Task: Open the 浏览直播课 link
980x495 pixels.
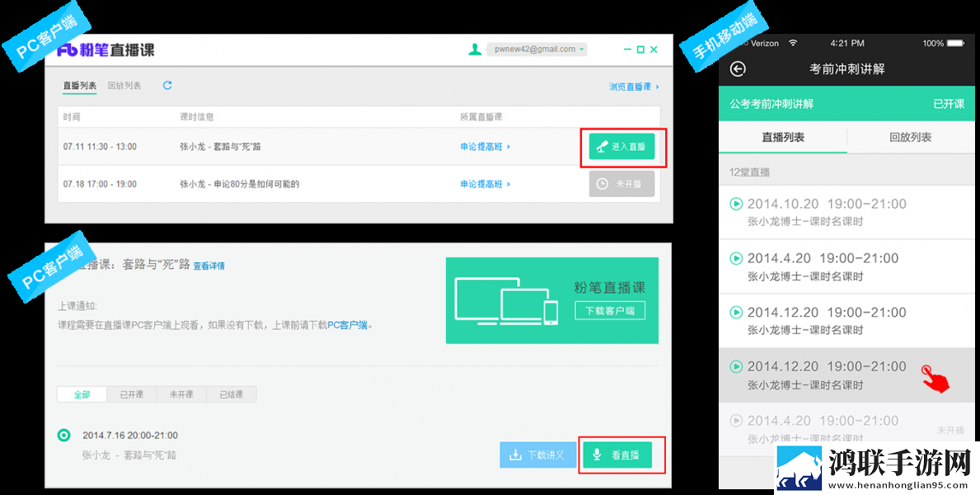Action: pos(634,87)
